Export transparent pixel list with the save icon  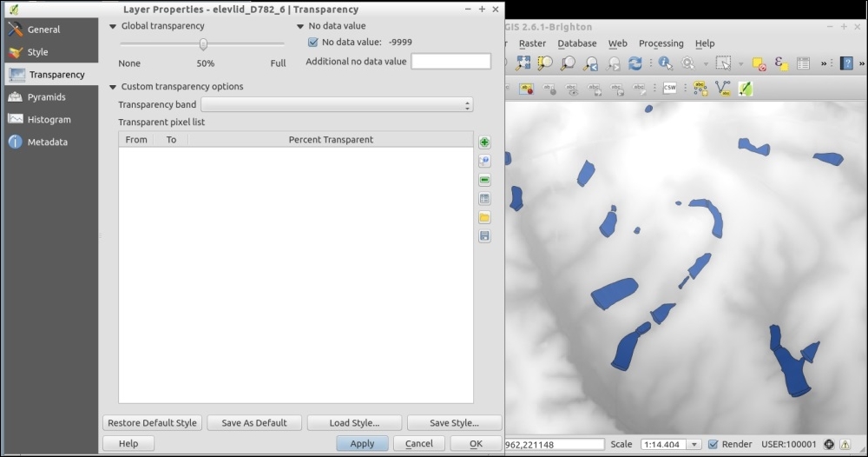484,236
